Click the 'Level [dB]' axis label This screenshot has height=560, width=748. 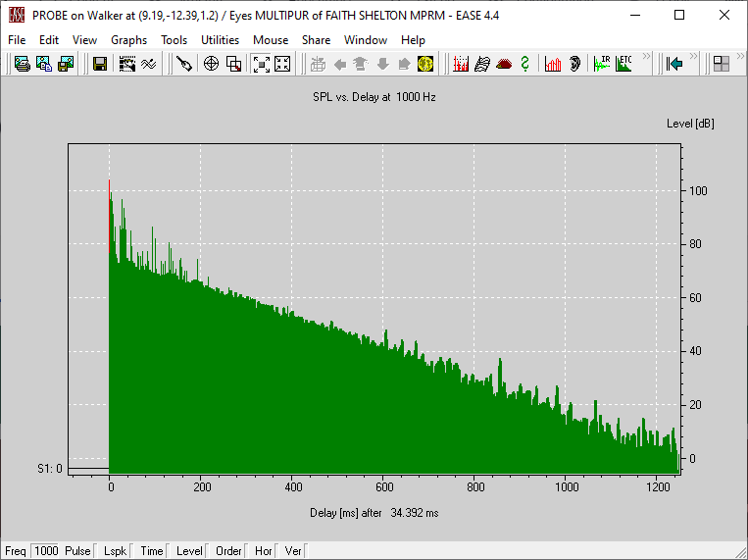[x=690, y=124]
